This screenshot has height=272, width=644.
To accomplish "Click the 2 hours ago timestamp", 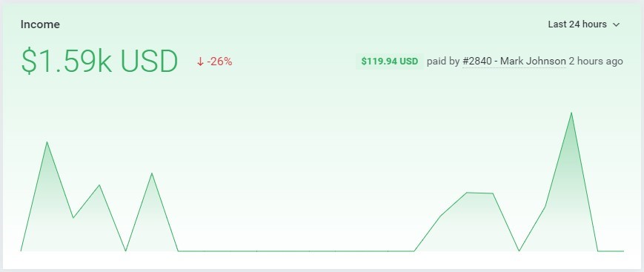I will (596, 62).
